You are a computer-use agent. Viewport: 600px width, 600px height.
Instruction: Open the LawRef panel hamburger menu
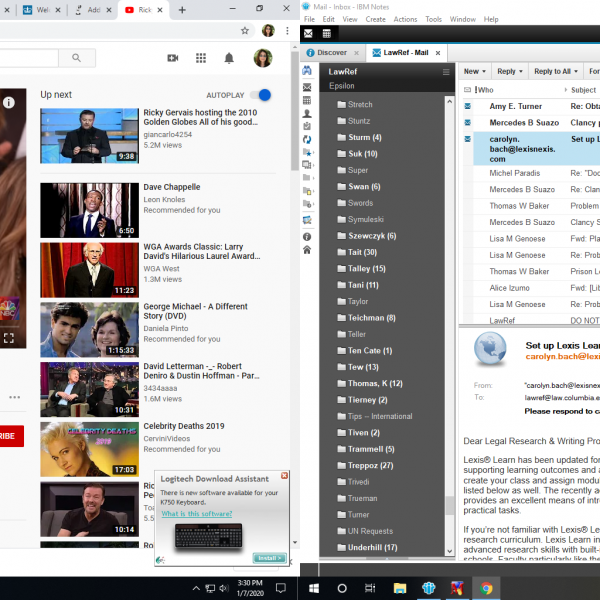446,72
